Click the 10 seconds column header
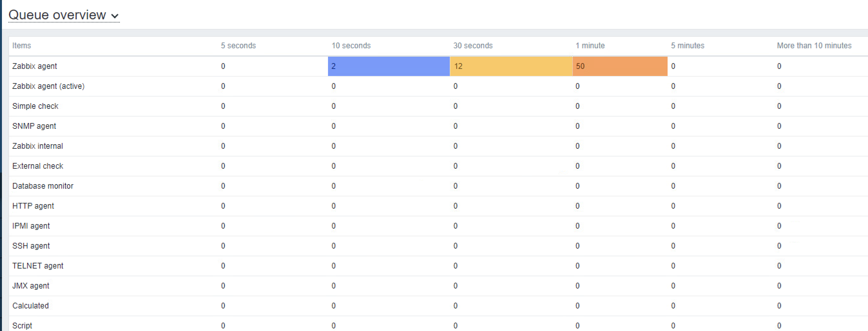 coord(351,46)
